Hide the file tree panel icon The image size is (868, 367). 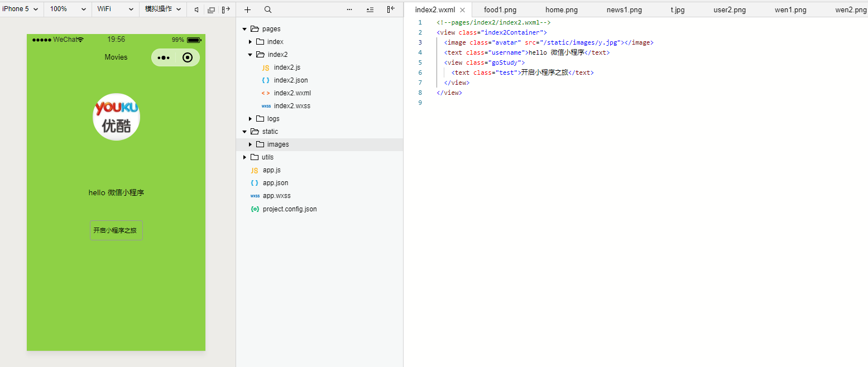(391, 9)
